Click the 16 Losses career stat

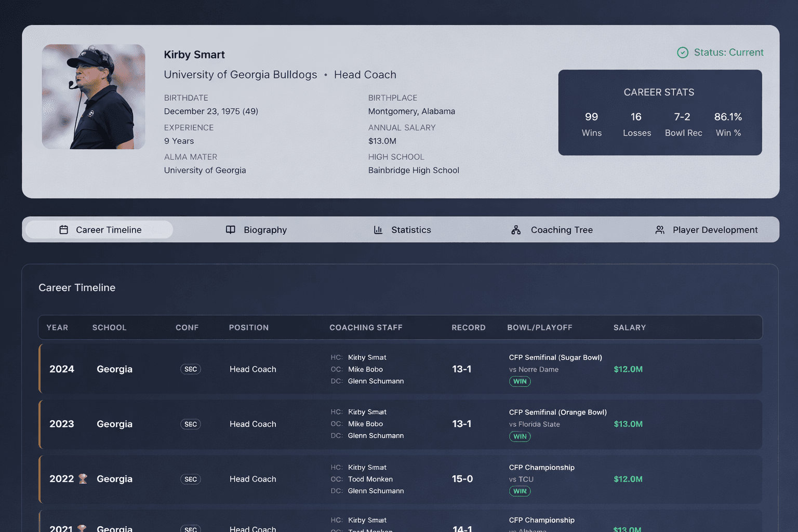click(637, 124)
